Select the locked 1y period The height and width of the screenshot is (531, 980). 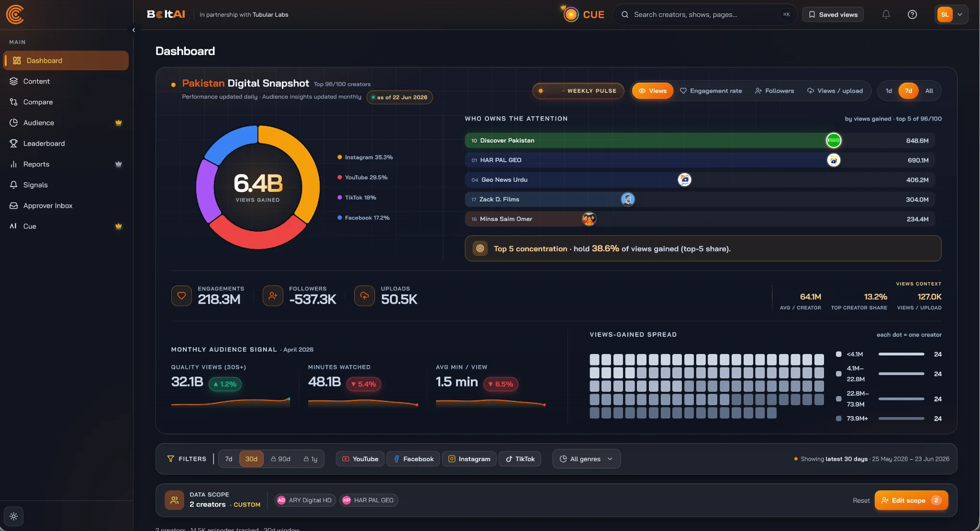click(x=311, y=459)
